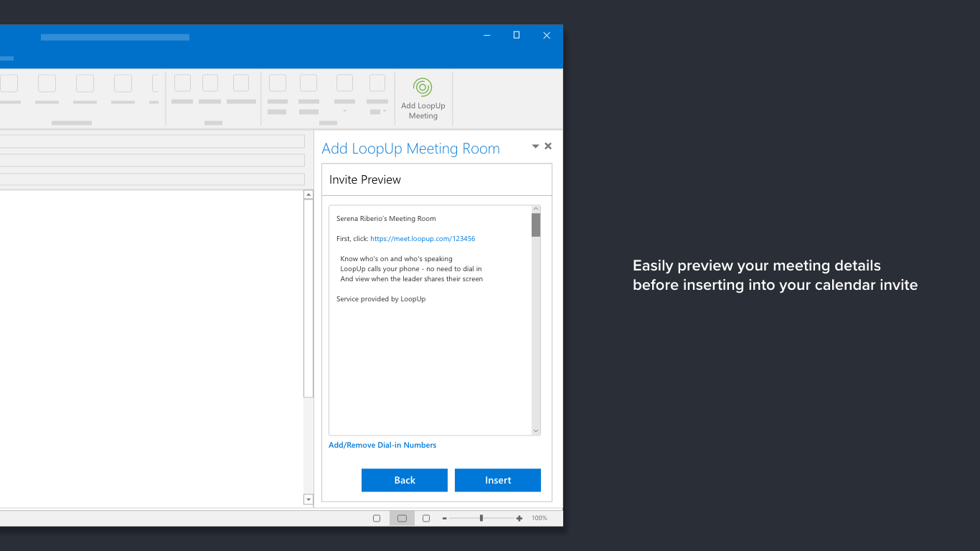Click the Service provided by LoopUp text
The image size is (980, 551).
point(381,299)
